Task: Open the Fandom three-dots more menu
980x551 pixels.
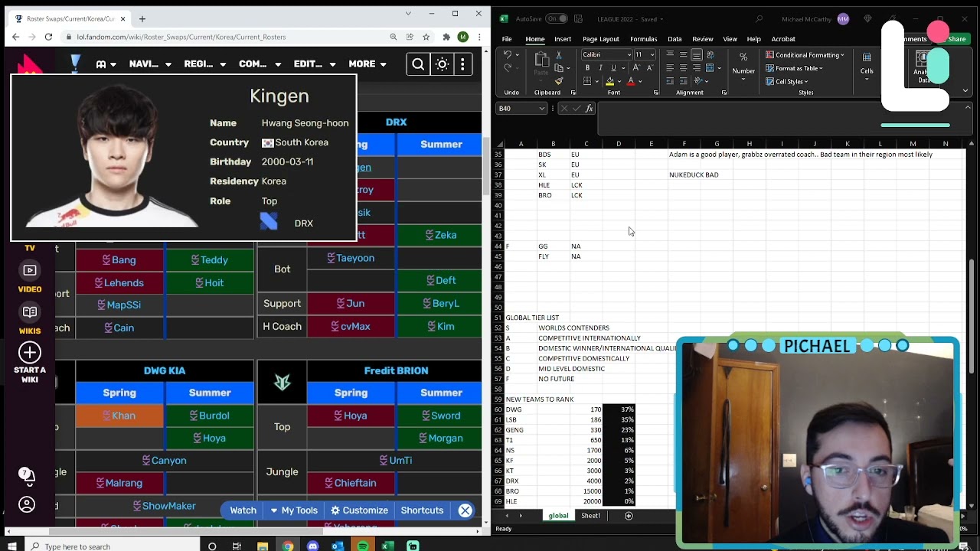Action: pos(462,64)
